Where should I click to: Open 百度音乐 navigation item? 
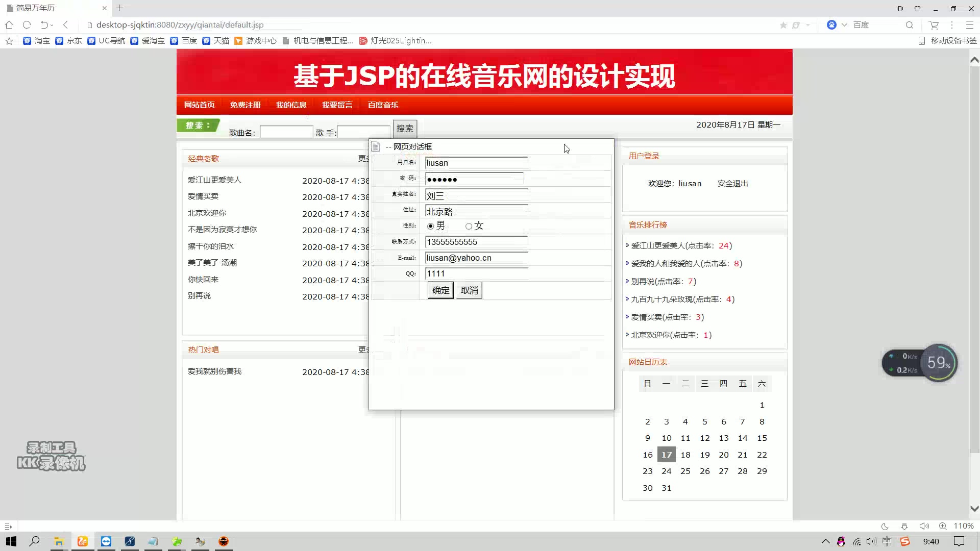383,105
